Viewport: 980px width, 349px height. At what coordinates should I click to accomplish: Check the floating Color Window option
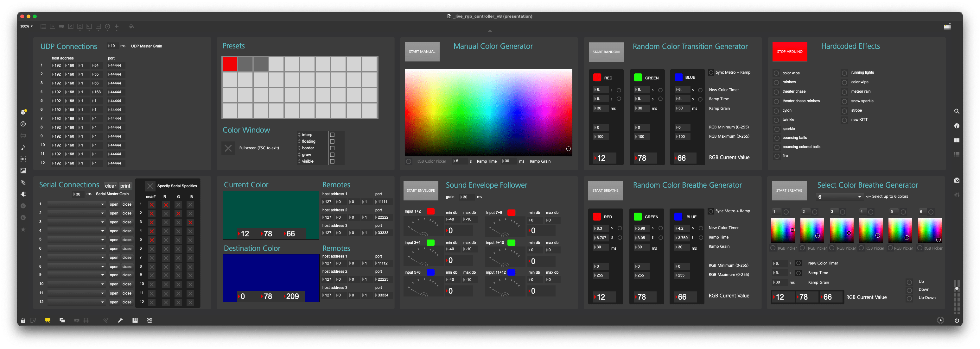[x=332, y=141]
